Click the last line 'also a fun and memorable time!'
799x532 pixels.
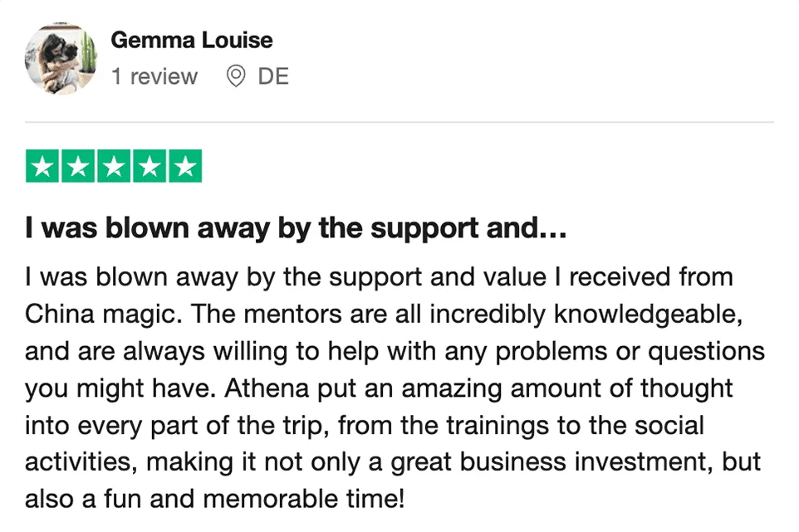215,499
